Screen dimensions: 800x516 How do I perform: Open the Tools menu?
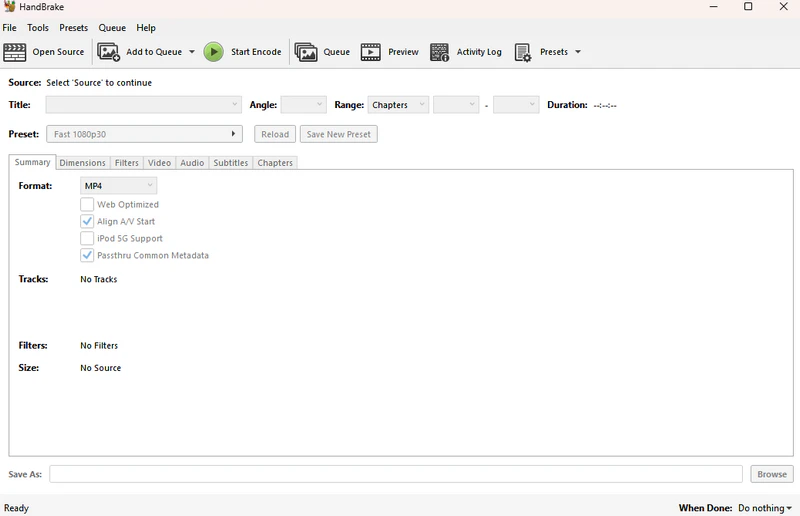[x=38, y=28]
